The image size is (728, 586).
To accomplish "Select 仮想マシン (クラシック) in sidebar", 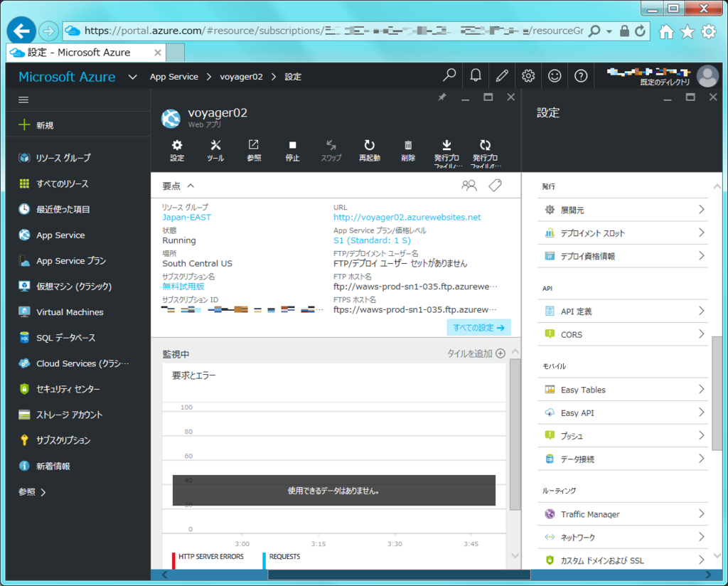I will pyautogui.click(x=78, y=286).
